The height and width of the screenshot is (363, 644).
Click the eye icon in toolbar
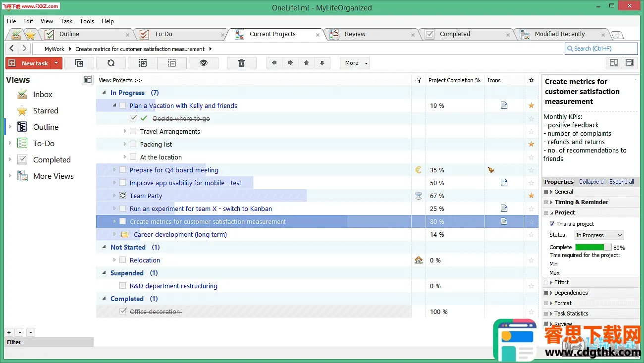(203, 63)
